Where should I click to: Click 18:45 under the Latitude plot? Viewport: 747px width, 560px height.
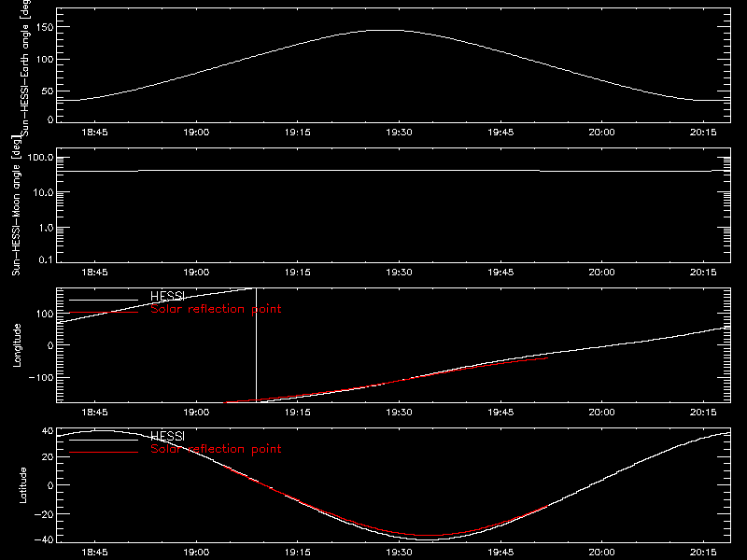(x=95, y=553)
